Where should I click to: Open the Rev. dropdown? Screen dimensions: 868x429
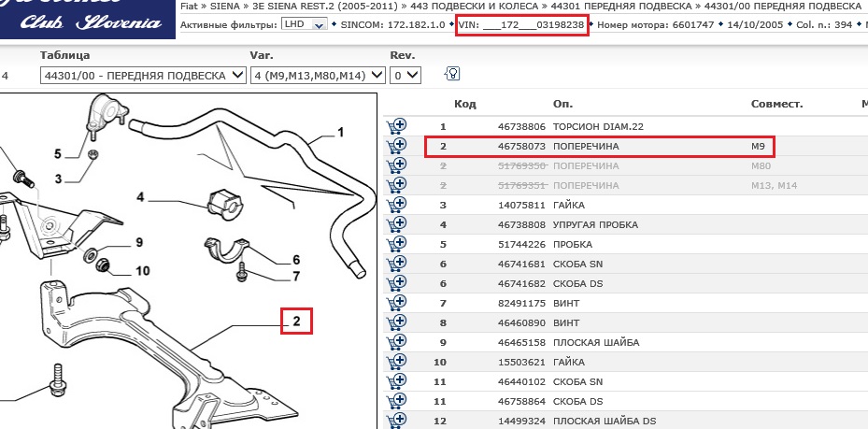point(406,75)
